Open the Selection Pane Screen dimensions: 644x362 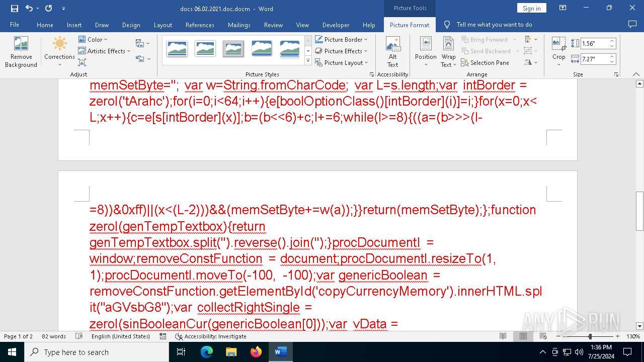pos(485,62)
